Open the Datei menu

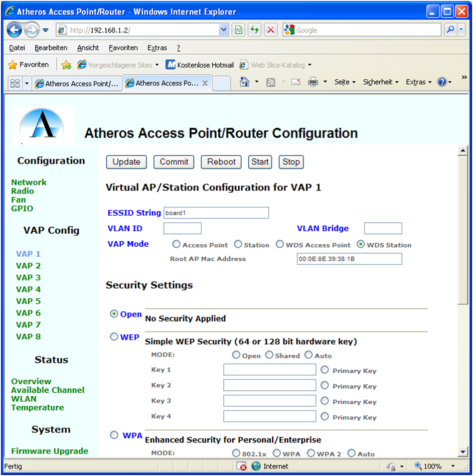pyautogui.click(x=17, y=48)
